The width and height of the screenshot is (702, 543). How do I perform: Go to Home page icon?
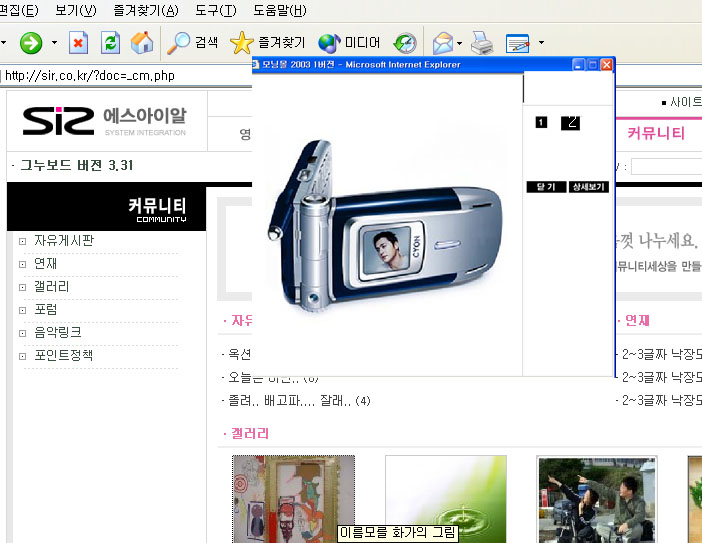142,43
